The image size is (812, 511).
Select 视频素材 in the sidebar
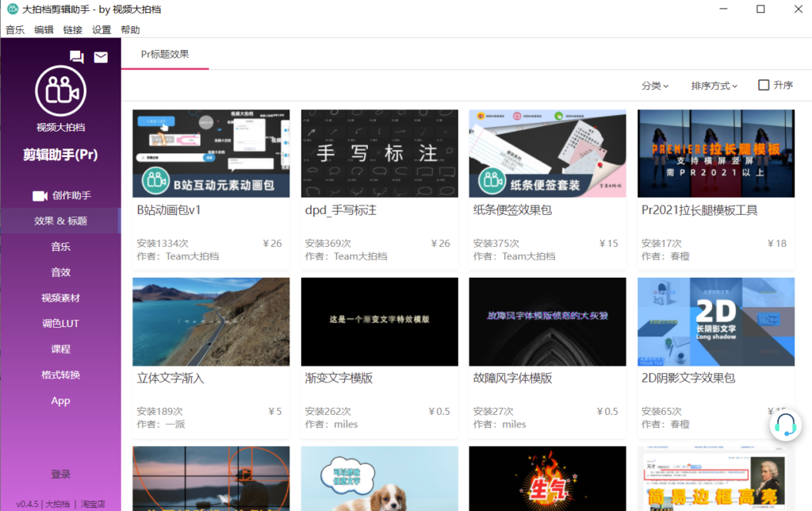[60, 298]
